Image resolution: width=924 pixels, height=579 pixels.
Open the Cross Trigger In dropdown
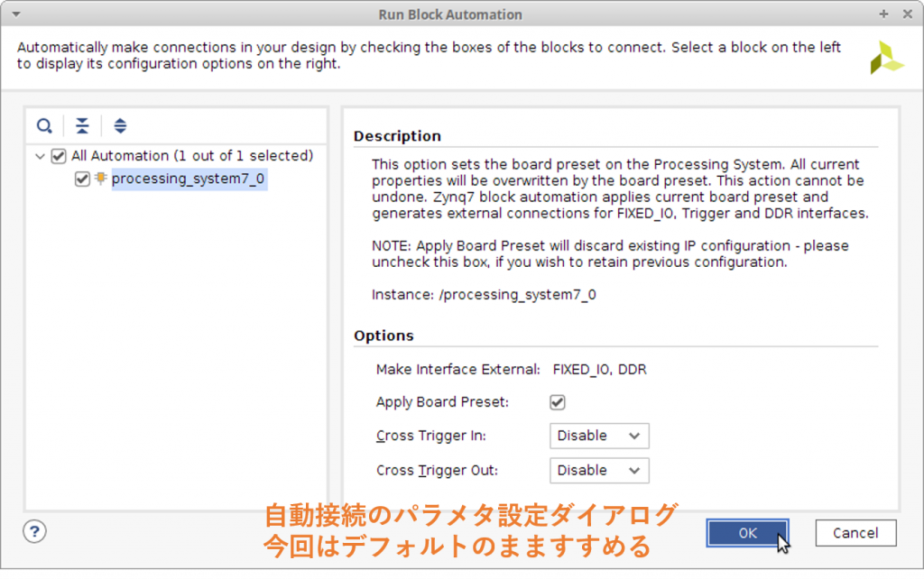[599, 436]
